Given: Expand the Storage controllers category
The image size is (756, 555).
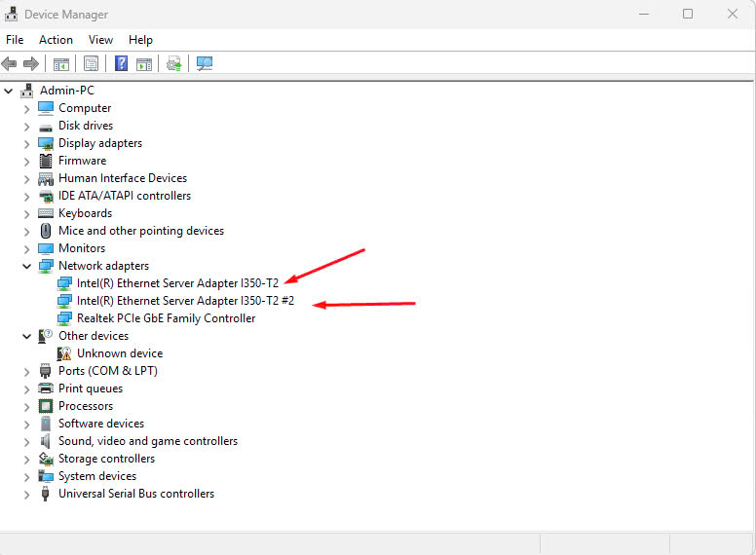Looking at the screenshot, I should click(x=27, y=460).
